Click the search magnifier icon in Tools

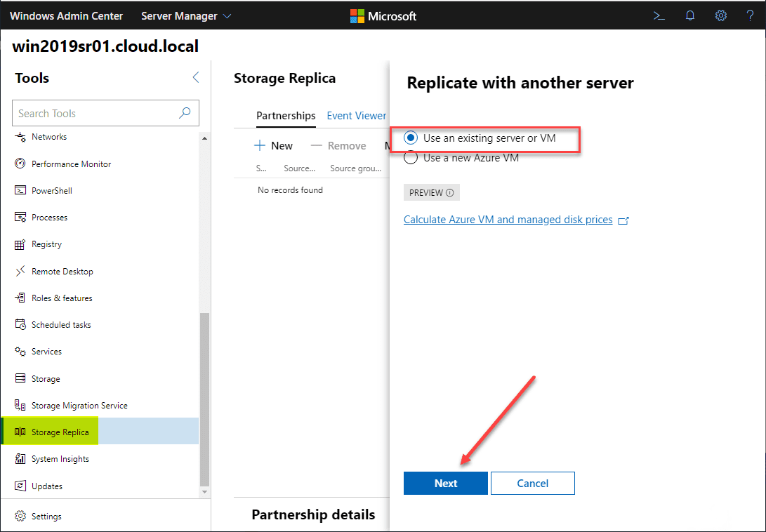(x=185, y=113)
